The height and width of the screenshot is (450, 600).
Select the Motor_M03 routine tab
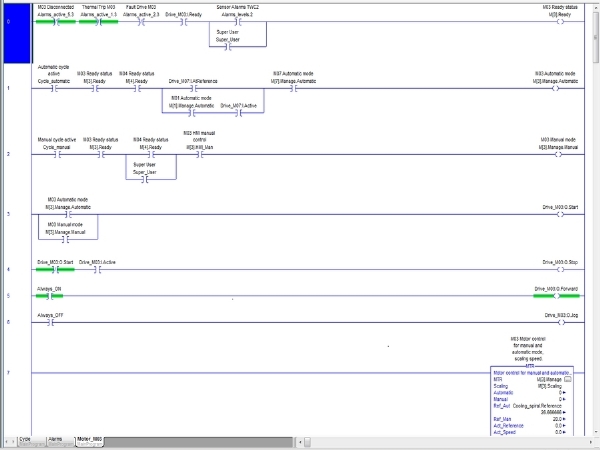coord(90,441)
